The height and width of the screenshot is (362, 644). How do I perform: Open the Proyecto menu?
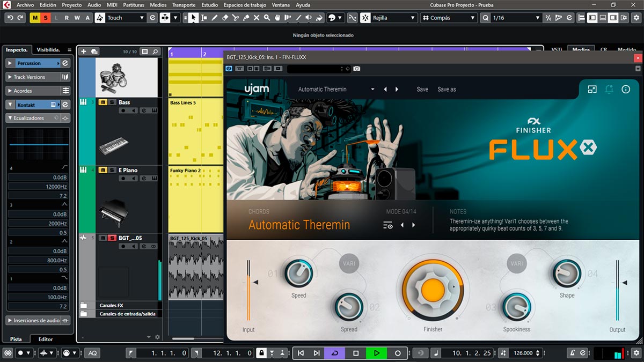(x=72, y=5)
